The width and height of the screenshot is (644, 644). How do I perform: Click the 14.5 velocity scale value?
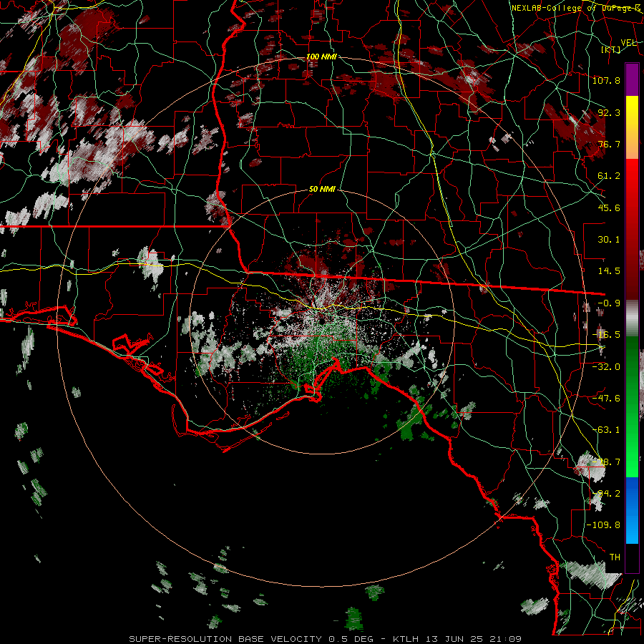click(609, 271)
